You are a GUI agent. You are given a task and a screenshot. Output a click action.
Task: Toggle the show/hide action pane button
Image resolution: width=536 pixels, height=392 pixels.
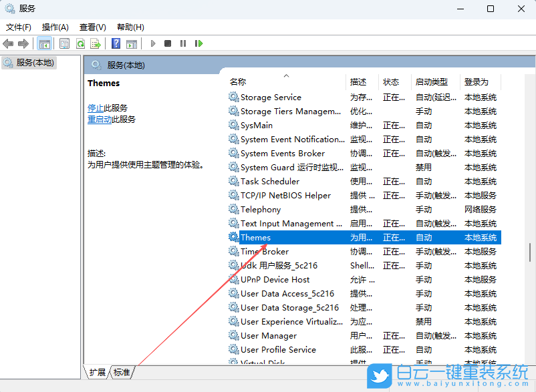click(131, 43)
